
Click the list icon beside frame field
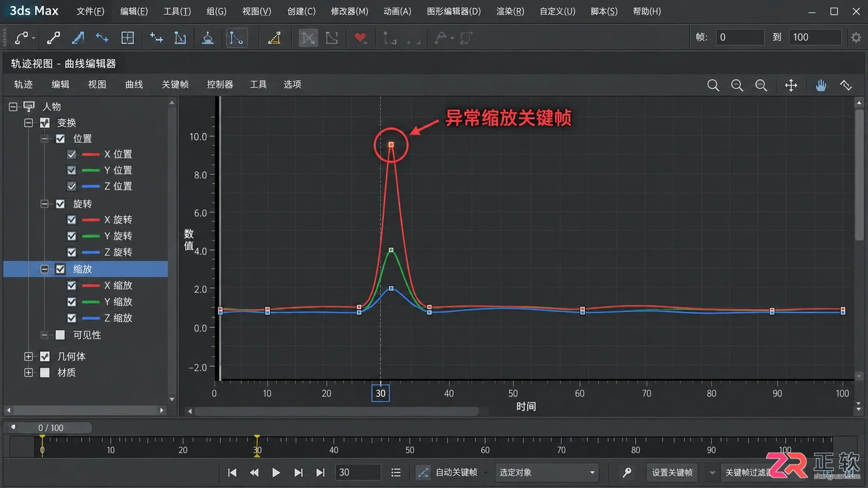coord(396,472)
